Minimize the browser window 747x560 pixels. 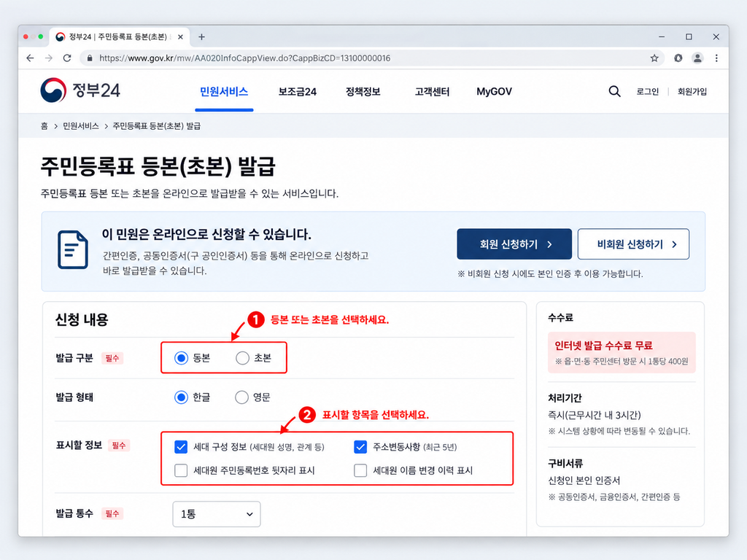[662, 36]
